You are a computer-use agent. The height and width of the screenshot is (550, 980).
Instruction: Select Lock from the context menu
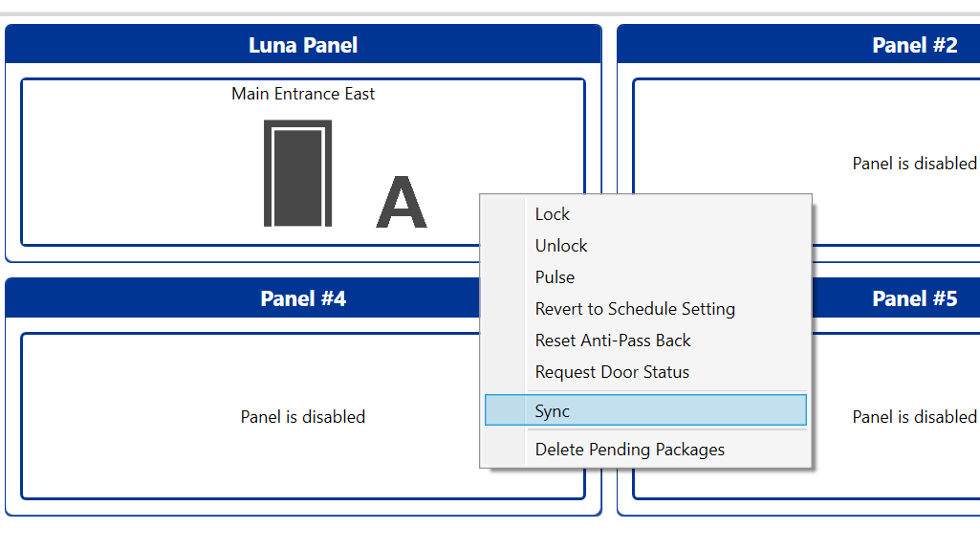click(x=553, y=214)
